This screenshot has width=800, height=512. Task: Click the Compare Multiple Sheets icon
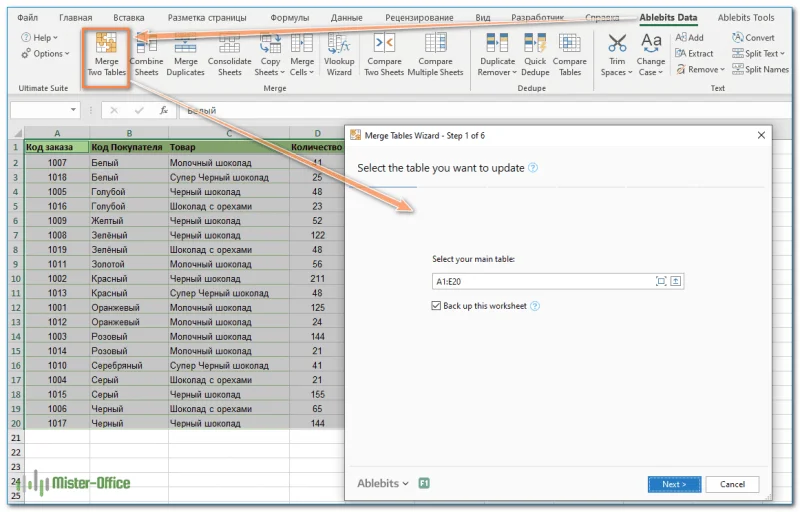click(435, 44)
